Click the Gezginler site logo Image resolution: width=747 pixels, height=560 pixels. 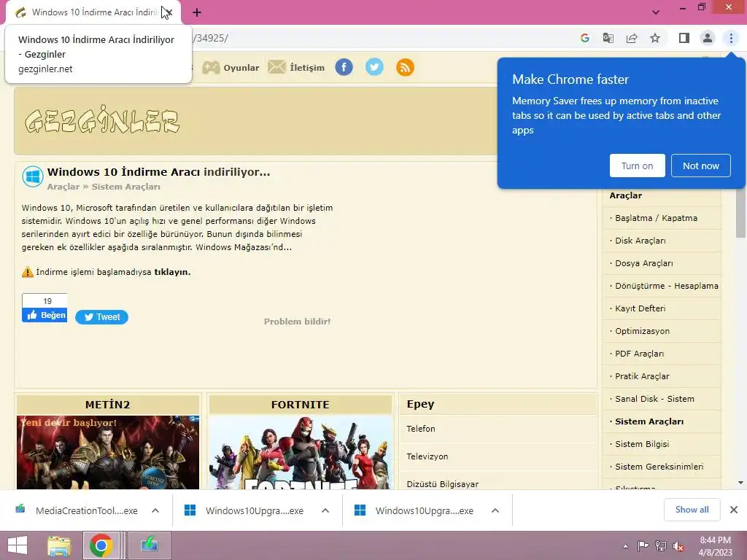pos(102,120)
